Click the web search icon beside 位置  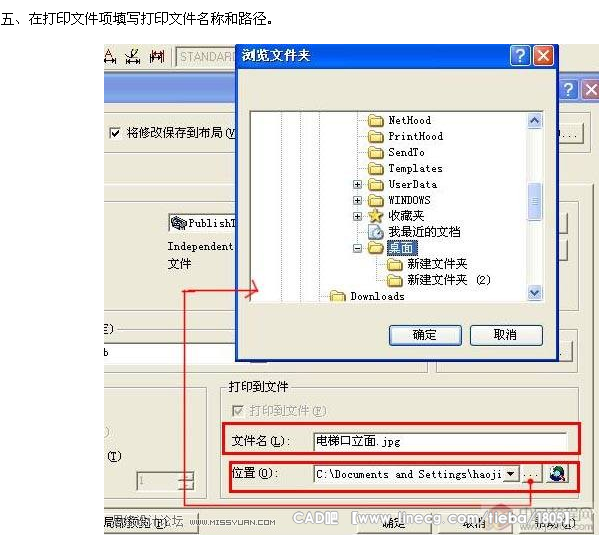pos(558,474)
